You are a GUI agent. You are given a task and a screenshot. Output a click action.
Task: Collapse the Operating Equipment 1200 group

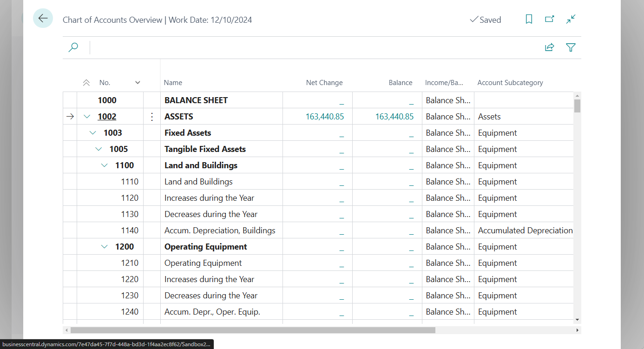[104, 246]
